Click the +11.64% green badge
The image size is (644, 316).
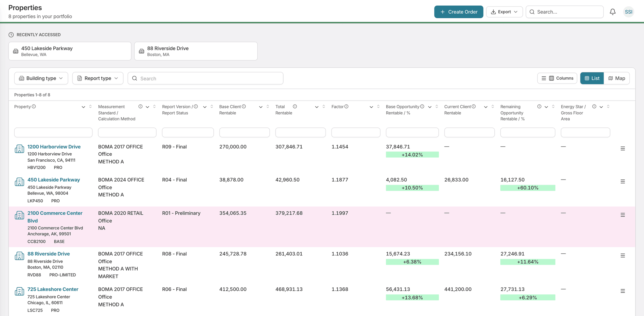coord(528,262)
